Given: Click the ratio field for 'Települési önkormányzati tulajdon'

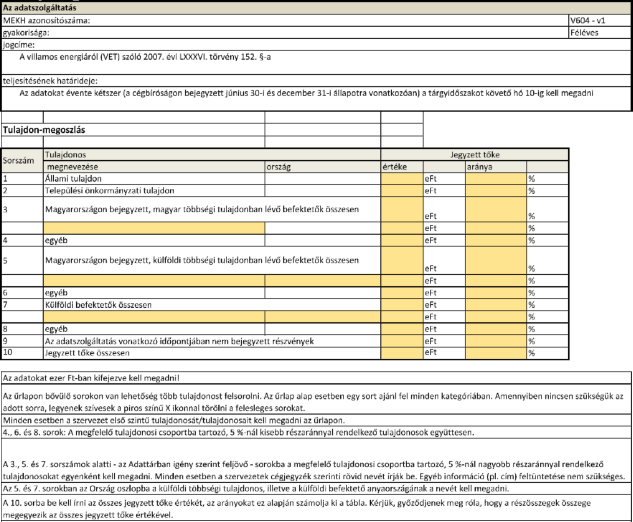Looking at the screenshot, I should click(x=496, y=191).
